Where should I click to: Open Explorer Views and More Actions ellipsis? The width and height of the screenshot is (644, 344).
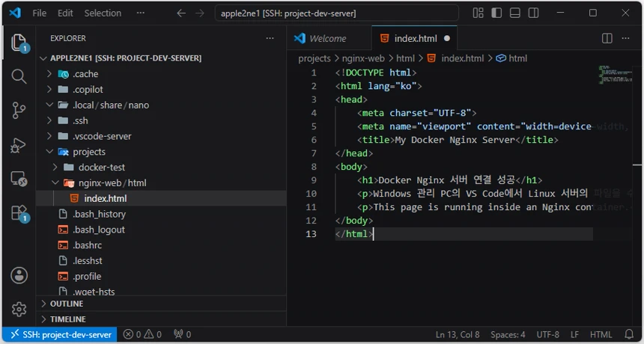(270, 38)
